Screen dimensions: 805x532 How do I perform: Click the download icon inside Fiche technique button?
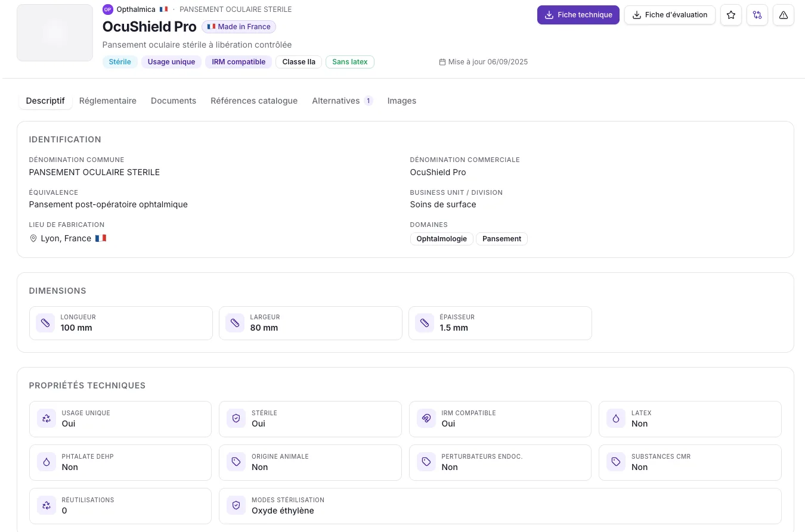550,15
